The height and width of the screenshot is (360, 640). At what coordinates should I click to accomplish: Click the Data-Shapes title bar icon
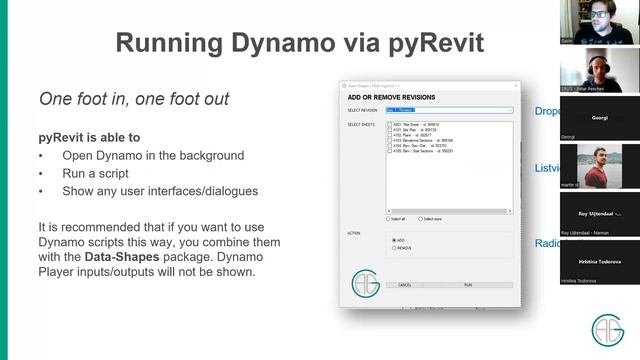point(344,86)
